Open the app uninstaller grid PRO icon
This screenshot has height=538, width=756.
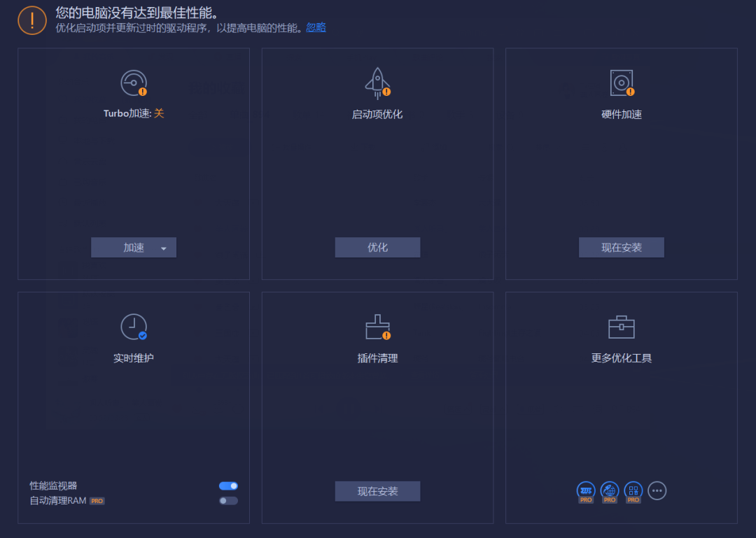click(633, 490)
